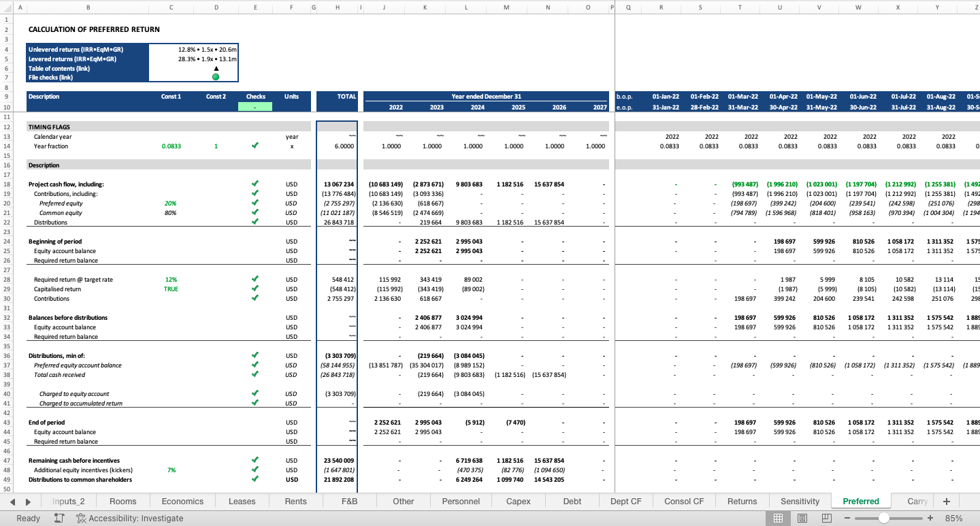This screenshot has height=526, width=980.
Task: Open the Economics sheet tab
Action: 182,502
